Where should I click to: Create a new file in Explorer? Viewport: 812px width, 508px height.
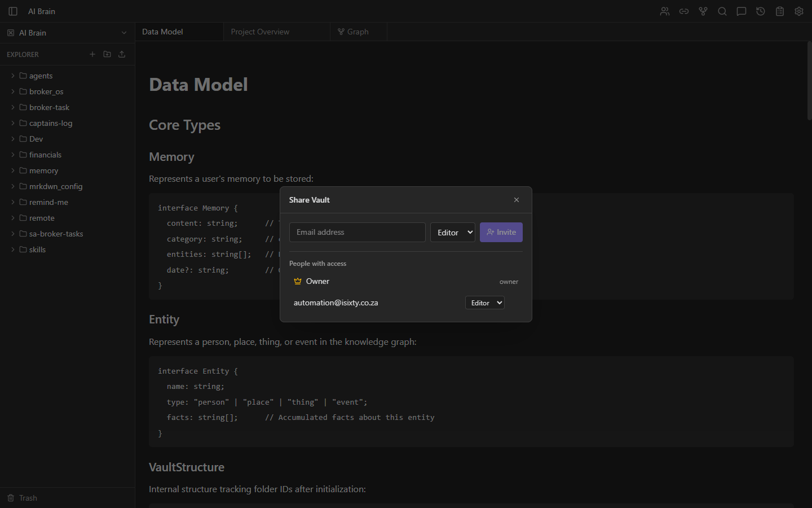(92, 54)
